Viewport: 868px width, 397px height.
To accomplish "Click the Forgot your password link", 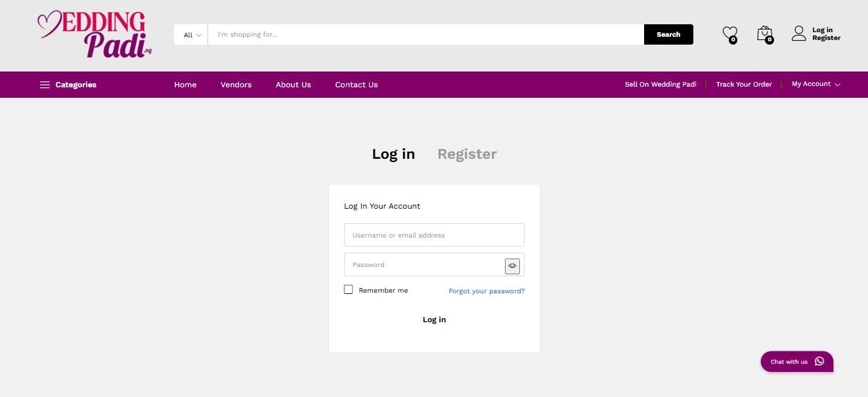I will click(487, 291).
